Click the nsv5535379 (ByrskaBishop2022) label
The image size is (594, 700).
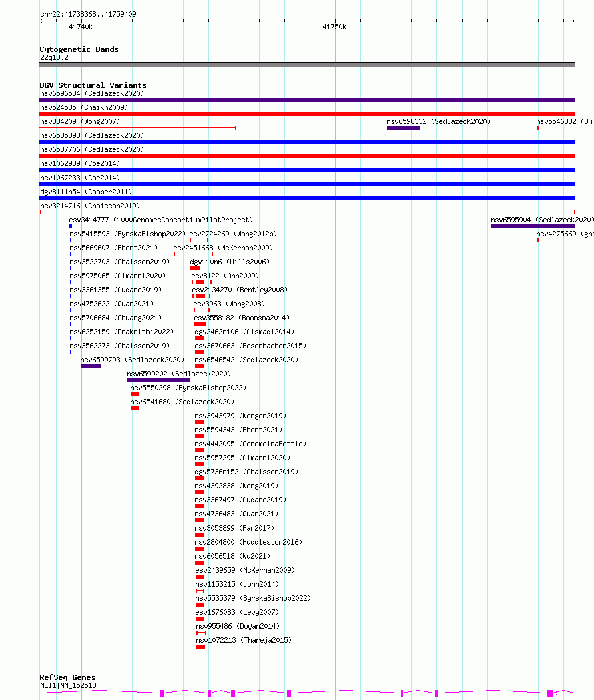click(x=253, y=598)
